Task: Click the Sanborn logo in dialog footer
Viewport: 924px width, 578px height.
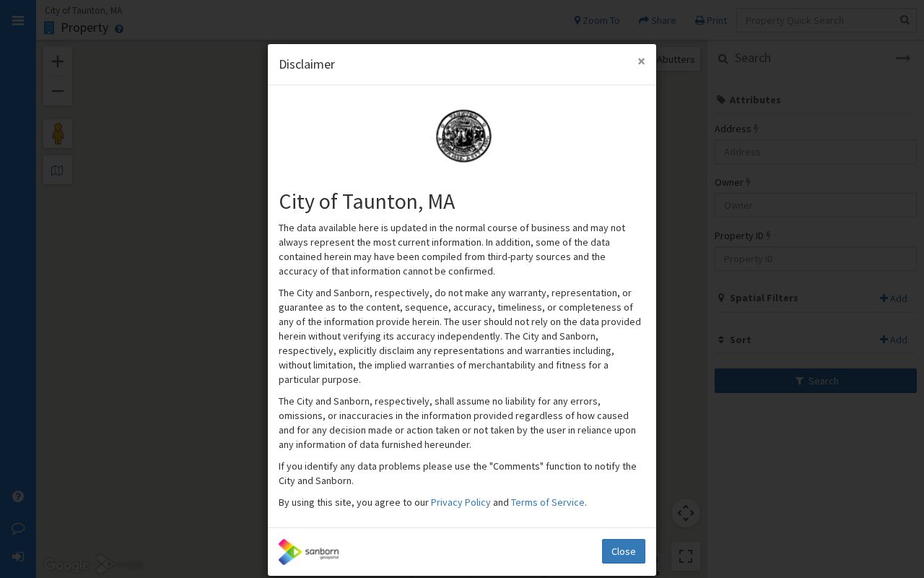Action: click(309, 552)
